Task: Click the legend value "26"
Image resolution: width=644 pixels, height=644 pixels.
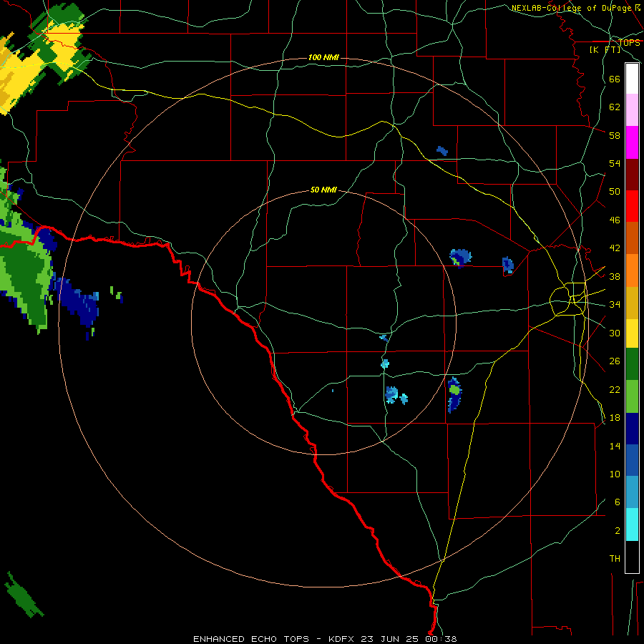Action: coord(615,361)
